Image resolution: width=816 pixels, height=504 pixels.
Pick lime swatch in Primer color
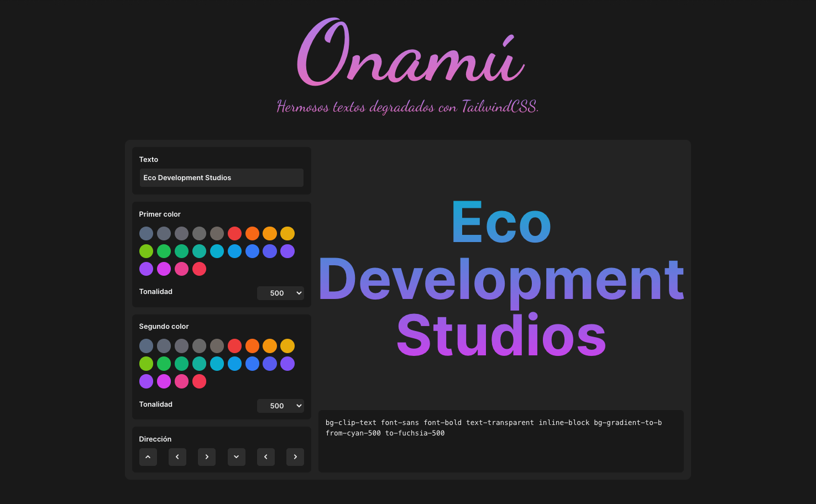[x=146, y=251]
